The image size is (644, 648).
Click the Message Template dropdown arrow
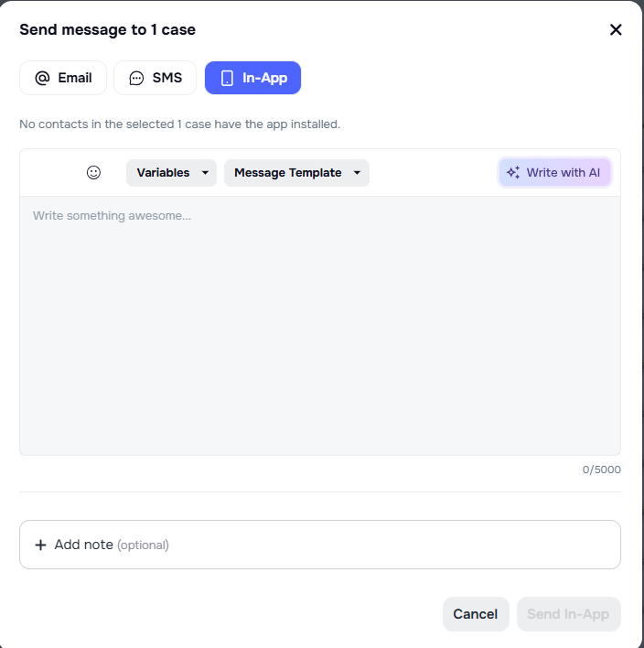(x=357, y=173)
